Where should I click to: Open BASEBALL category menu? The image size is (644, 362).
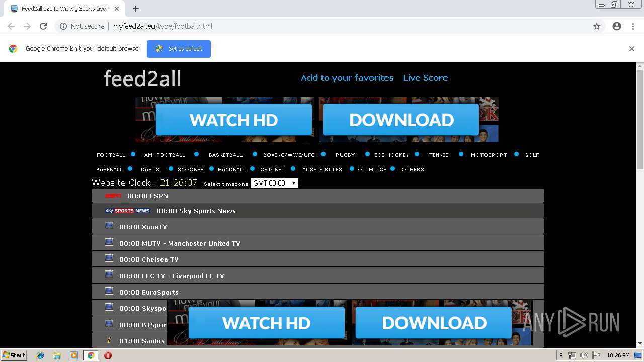tap(110, 169)
